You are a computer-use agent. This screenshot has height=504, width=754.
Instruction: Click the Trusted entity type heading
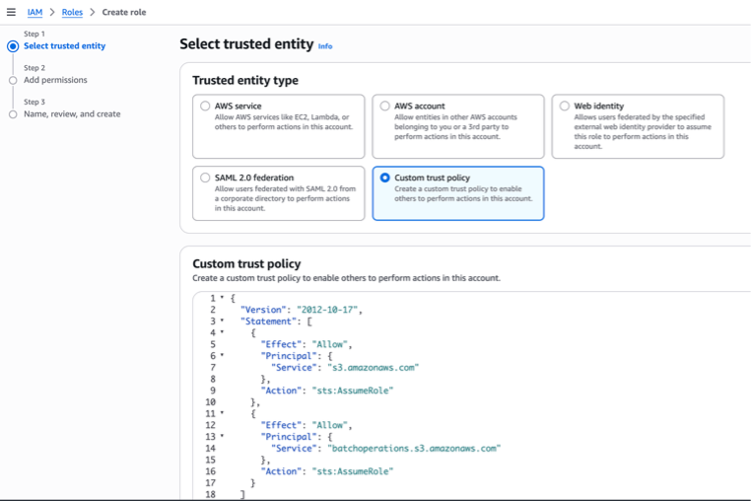[245, 80]
